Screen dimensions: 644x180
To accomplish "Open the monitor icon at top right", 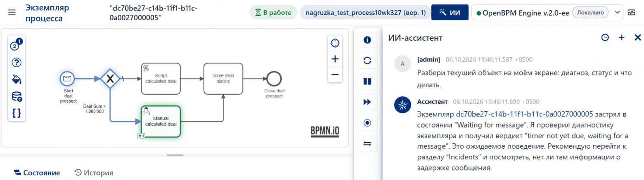I will [x=631, y=12].
